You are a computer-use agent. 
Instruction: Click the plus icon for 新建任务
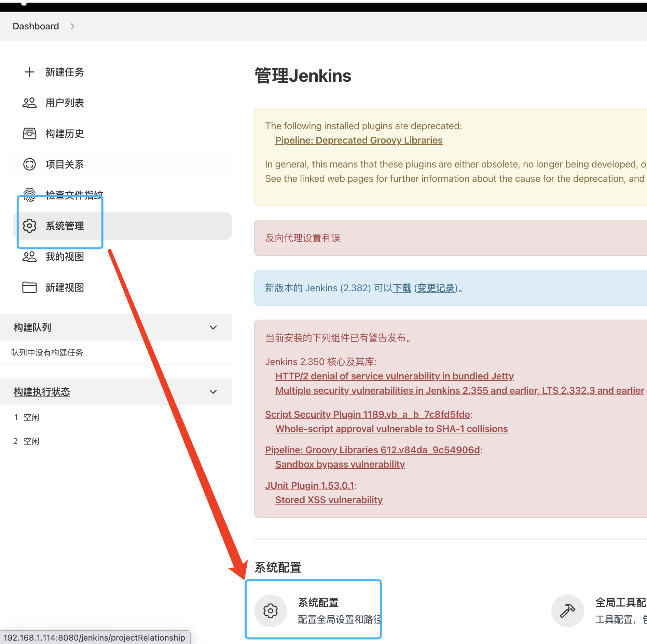(30, 72)
